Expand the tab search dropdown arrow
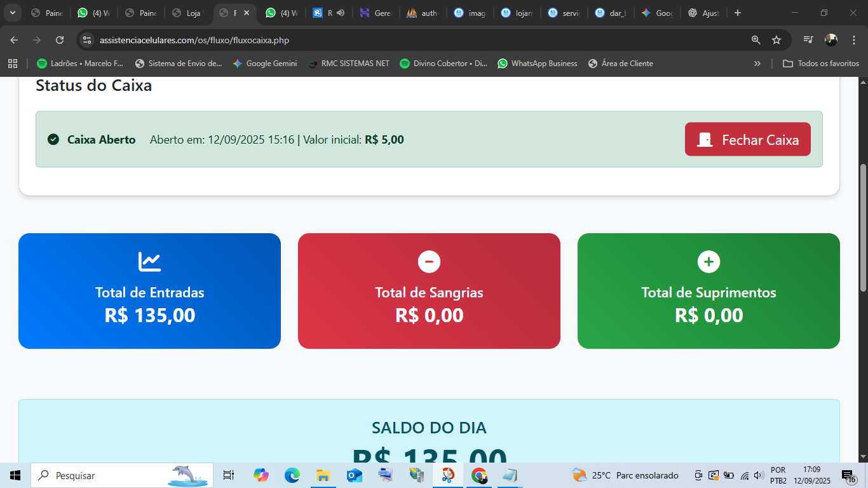 (12, 13)
